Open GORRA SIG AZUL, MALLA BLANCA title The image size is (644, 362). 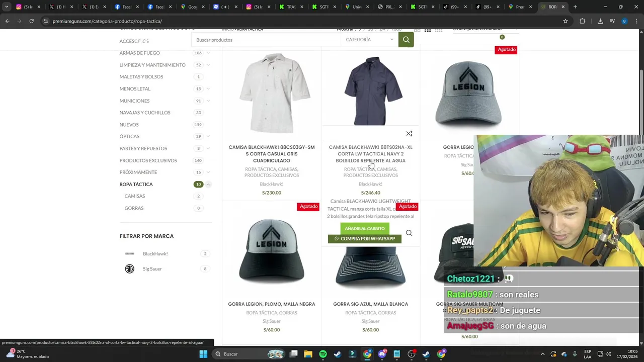(x=371, y=304)
